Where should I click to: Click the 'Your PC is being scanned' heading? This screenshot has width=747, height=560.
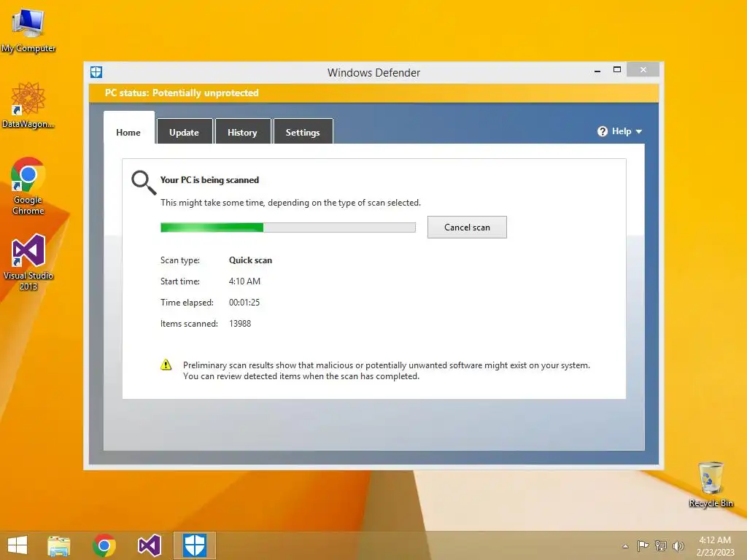209,180
